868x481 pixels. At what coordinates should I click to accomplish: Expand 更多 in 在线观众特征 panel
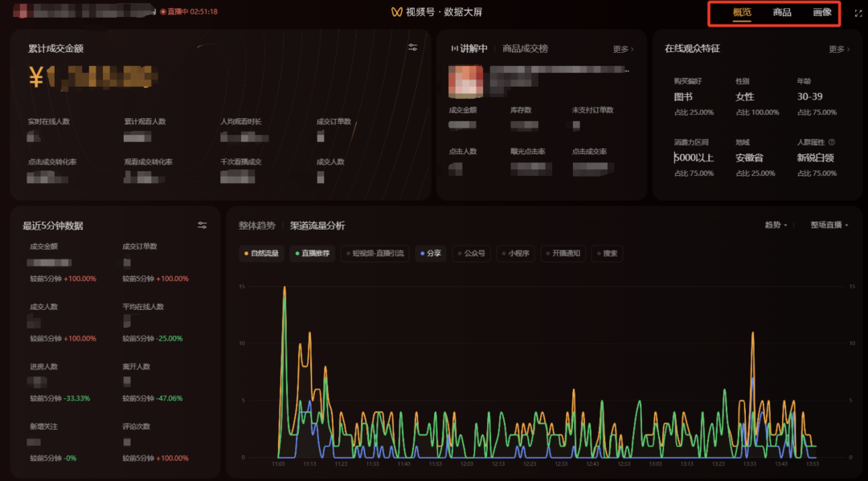click(x=838, y=49)
